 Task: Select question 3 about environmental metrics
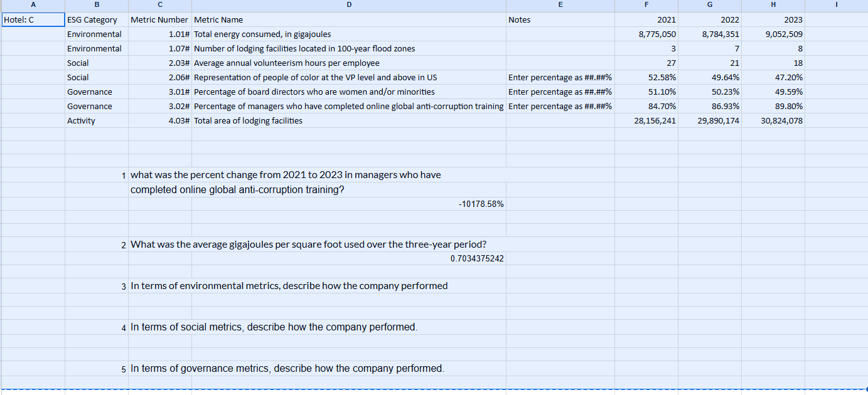[288, 286]
